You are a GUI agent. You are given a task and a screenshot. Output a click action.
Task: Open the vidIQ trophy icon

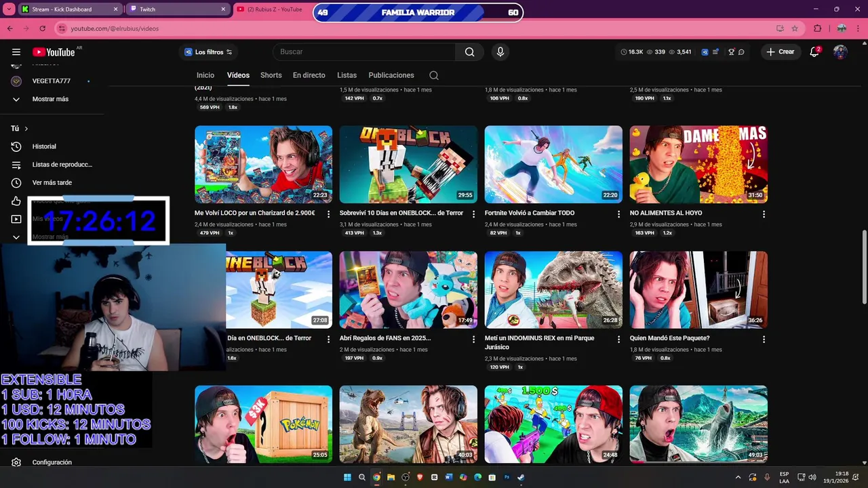click(x=731, y=52)
